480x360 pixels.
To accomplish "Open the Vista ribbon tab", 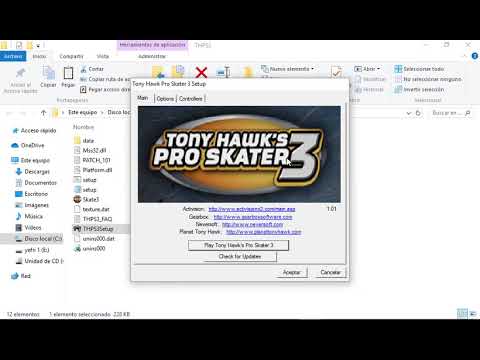I will (x=103, y=56).
